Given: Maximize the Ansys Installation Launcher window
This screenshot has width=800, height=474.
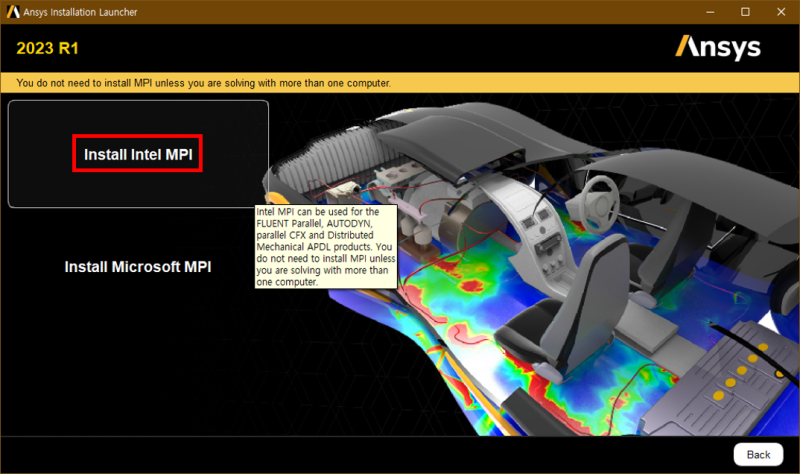Looking at the screenshot, I should [x=745, y=12].
